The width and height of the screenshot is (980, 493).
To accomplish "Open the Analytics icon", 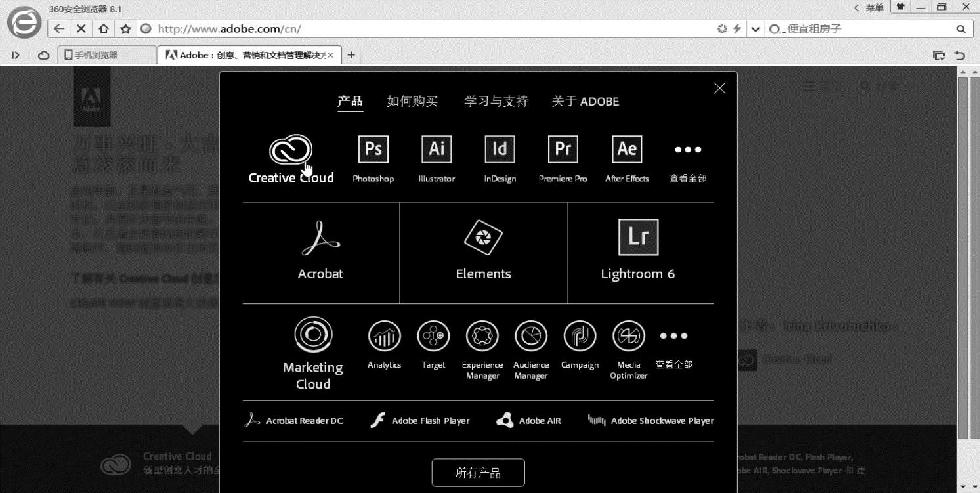I will pyautogui.click(x=384, y=337).
